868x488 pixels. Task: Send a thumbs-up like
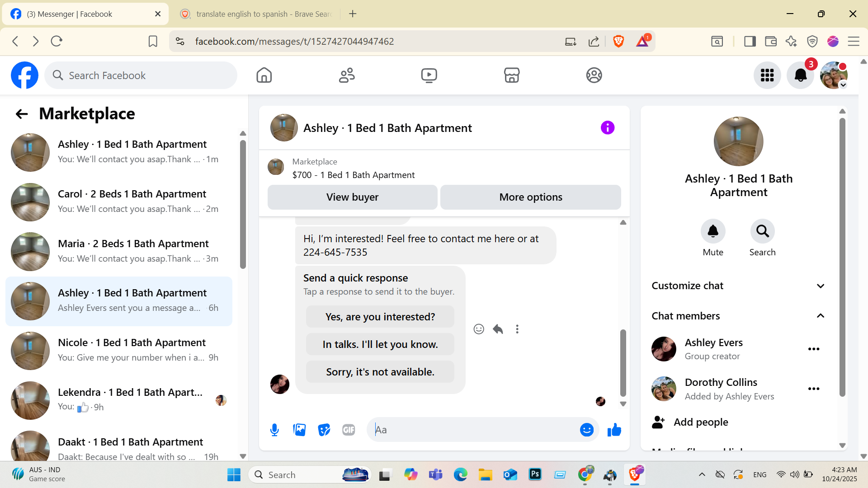click(614, 430)
